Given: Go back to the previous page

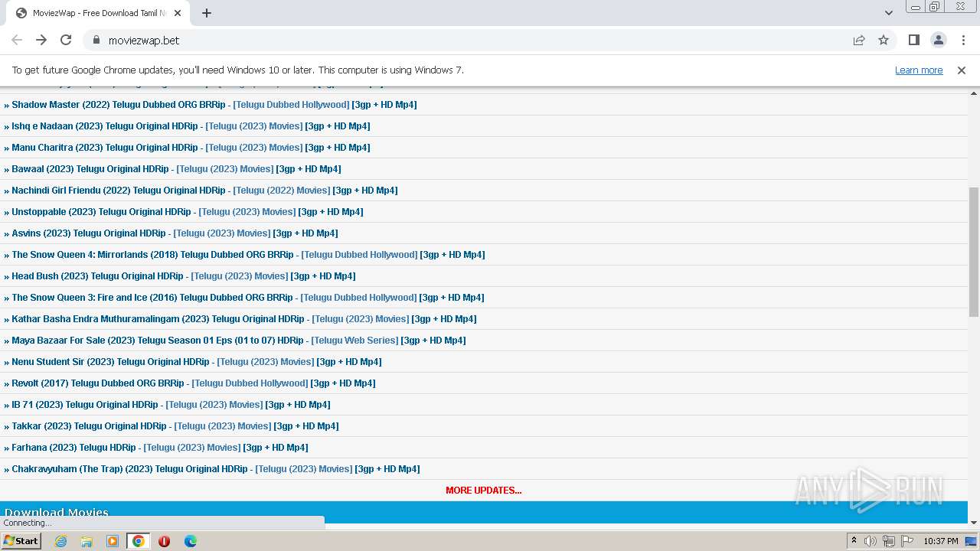Looking at the screenshot, I should 17,40.
